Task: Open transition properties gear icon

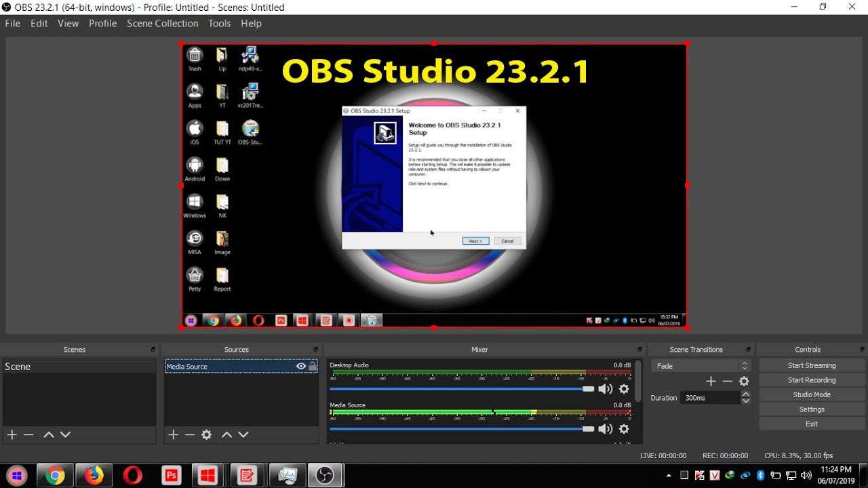Action: (744, 382)
